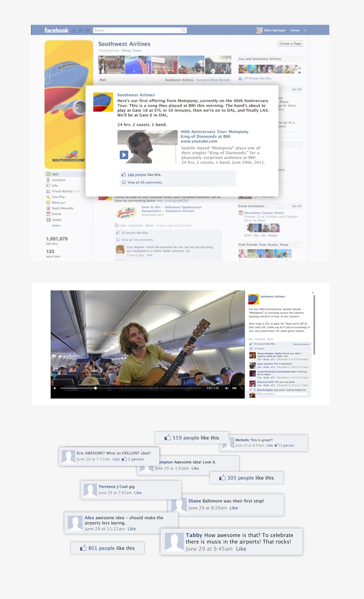Image resolution: width=364 pixels, height=599 pixels.
Task: Like Tabby's How awesome comment
Action: (241, 549)
